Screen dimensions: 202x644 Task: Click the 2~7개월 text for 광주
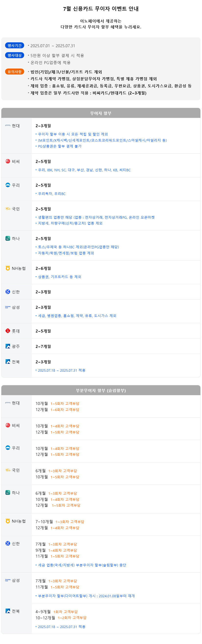tap(43, 347)
